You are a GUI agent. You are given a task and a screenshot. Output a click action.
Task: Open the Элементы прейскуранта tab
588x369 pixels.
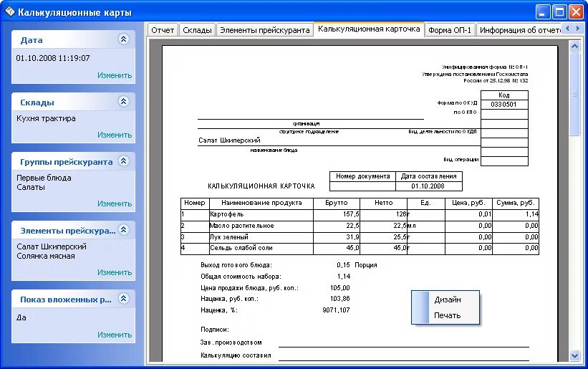265,30
